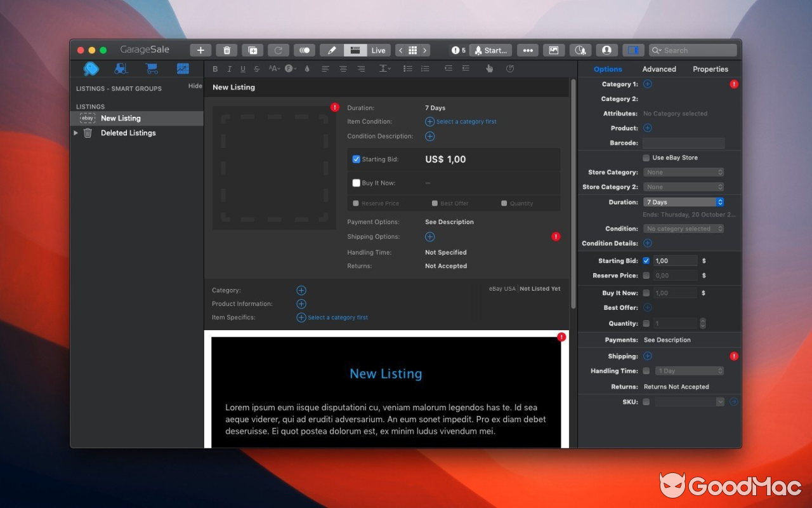The width and height of the screenshot is (812, 508).
Task: Open the Duration dropdown set to 7 Days
Action: tap(683, 201)
